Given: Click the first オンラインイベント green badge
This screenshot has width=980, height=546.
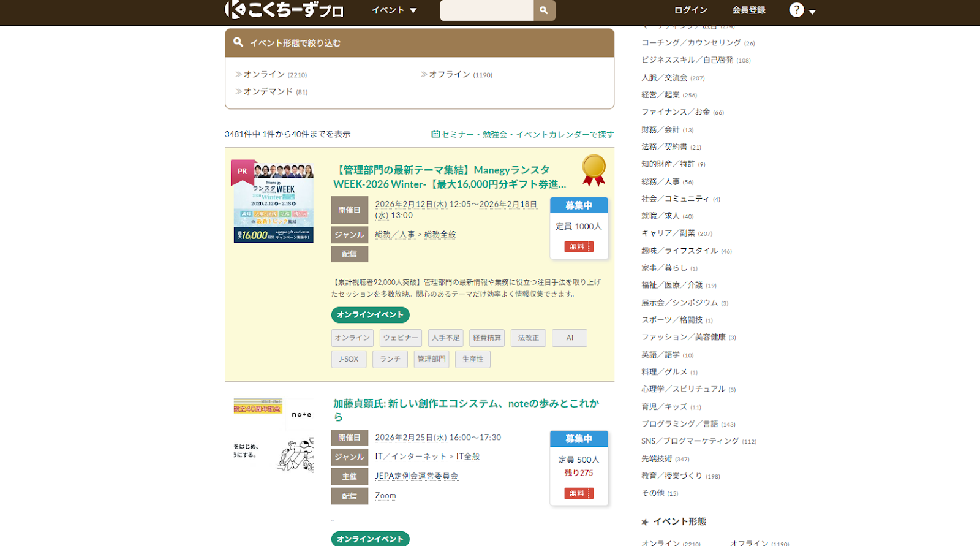Looking at the screenshot, I should tap(371, 315).
